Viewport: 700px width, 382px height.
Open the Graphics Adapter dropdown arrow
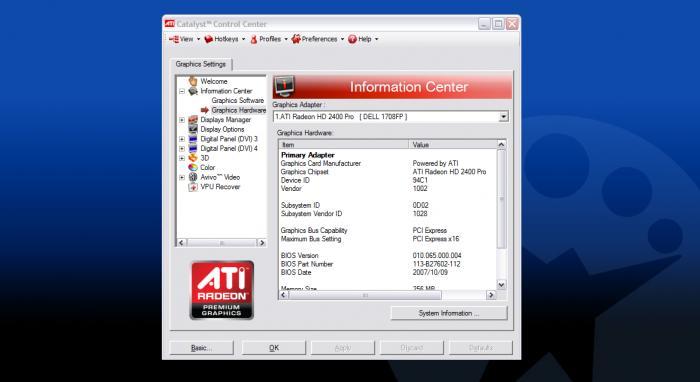pos(504,117)
